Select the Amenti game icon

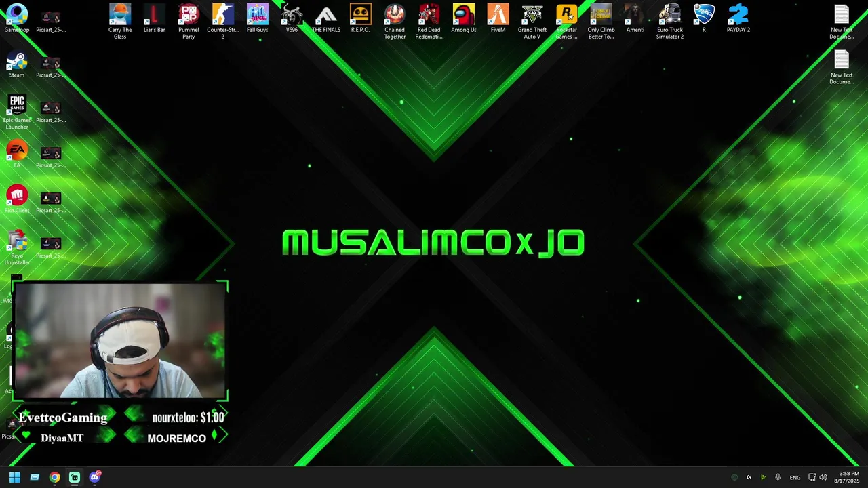635,18
